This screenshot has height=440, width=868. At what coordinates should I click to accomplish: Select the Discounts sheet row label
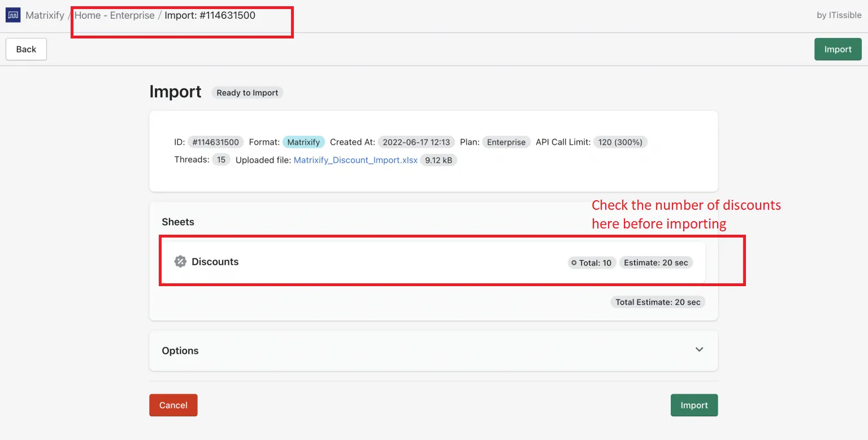pyautogui.click(x=215, y=262)
